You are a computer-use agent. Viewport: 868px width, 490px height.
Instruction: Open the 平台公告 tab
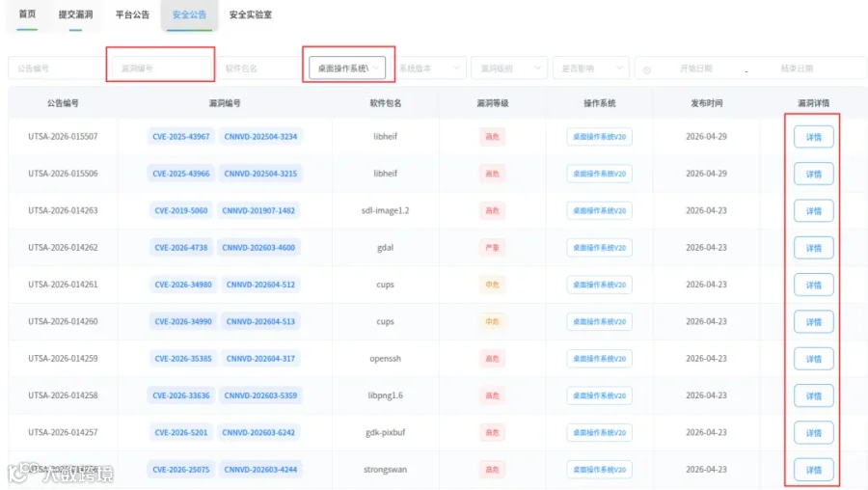(132, 14)
